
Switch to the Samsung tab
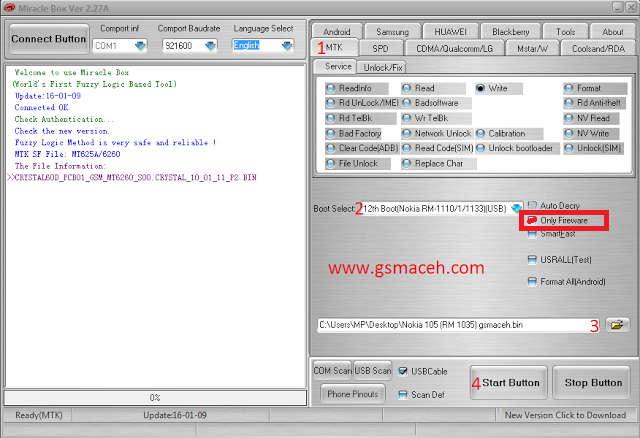(x=392, y=32)
